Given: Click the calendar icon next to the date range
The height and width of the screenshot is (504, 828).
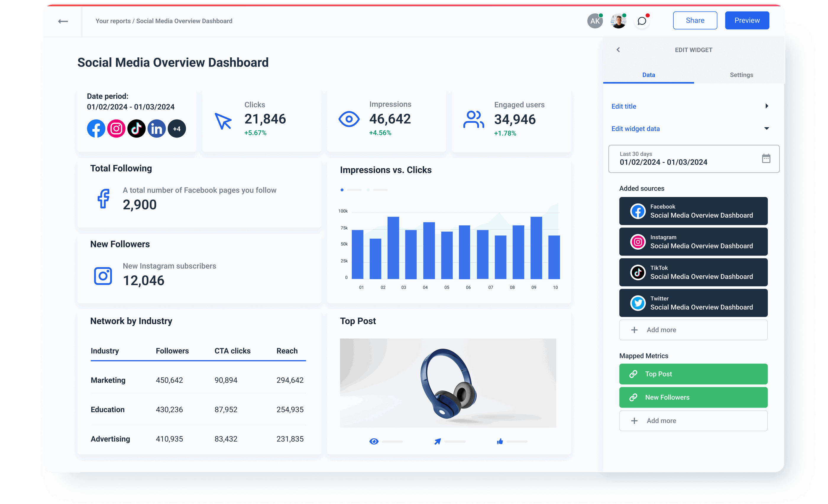Looking at the screenshot, I should click(766, 159).
